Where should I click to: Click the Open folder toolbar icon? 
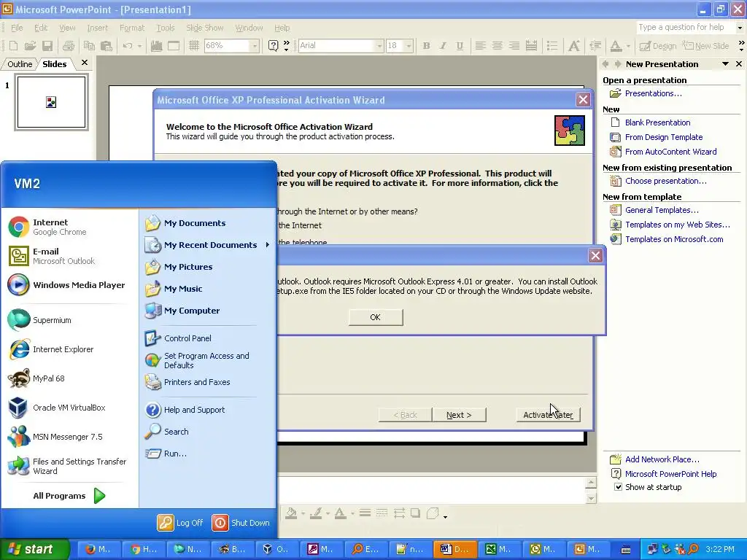coord(30,46)
